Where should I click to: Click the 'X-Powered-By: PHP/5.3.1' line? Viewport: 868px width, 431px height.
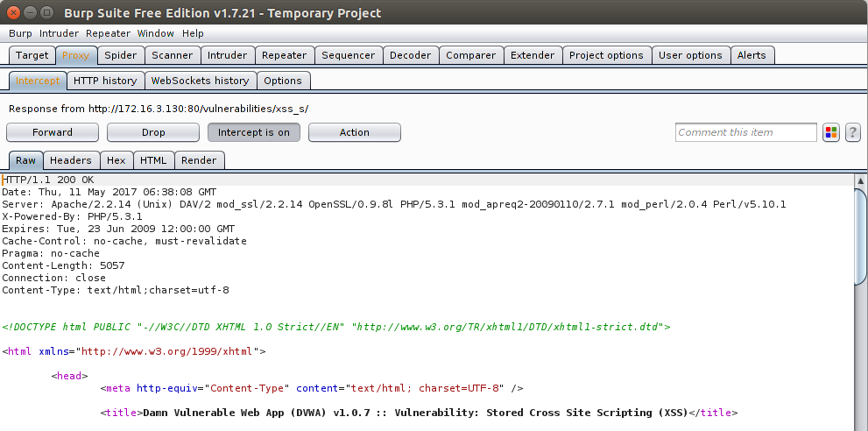pyautogui.click(x=73, y=216)
